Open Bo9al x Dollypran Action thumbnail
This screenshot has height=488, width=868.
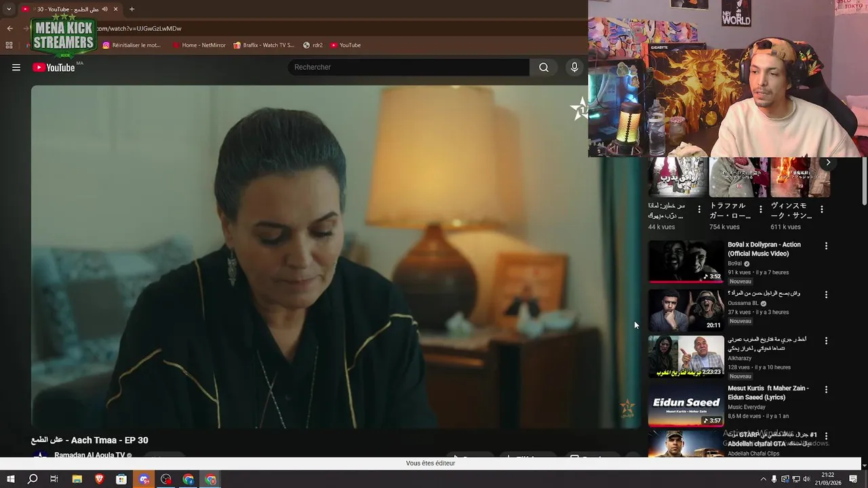(x=686, y=261)
